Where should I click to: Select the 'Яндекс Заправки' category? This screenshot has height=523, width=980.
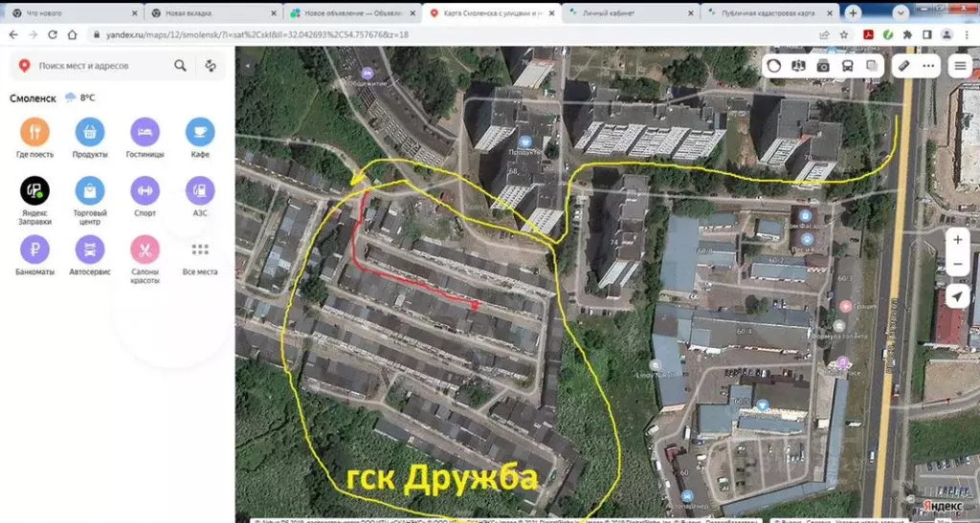point(35,201)
